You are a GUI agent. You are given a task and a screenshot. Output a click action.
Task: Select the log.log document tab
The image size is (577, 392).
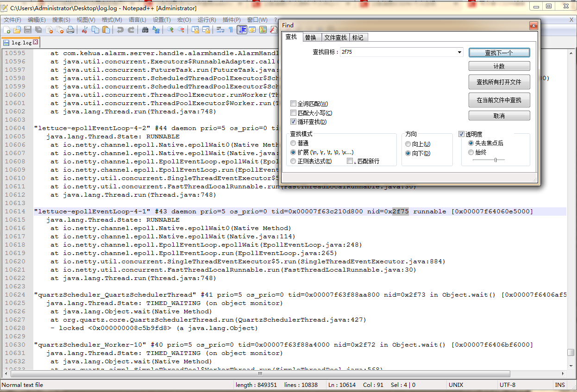[20, 43]
